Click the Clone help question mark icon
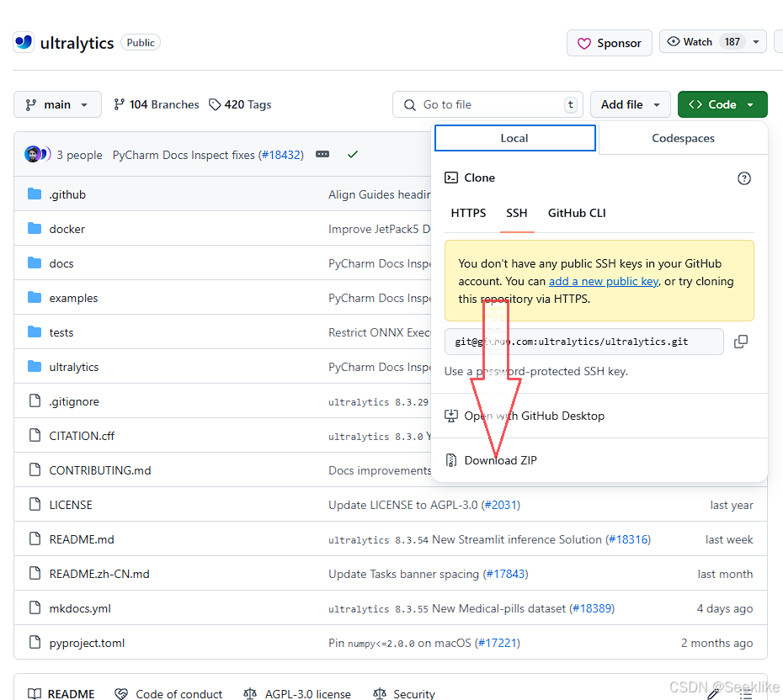 [743, 178]
